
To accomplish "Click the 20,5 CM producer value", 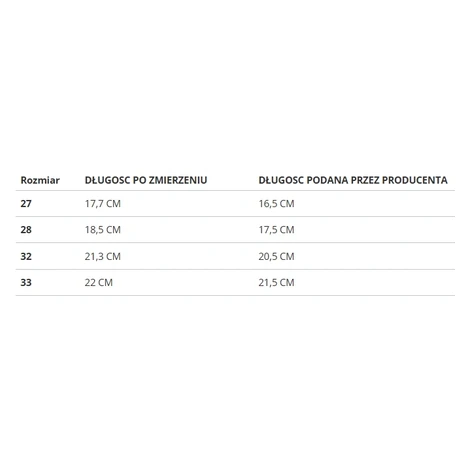I will [276, 256].
